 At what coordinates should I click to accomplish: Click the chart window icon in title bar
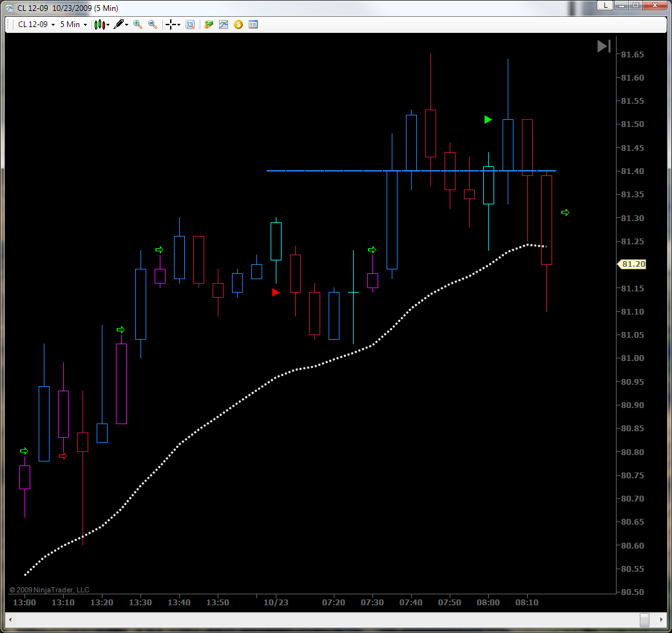[x=10, y=8]
